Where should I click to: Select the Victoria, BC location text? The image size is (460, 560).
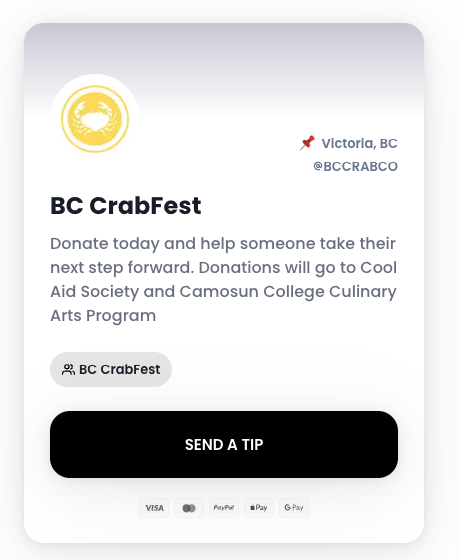359,143
